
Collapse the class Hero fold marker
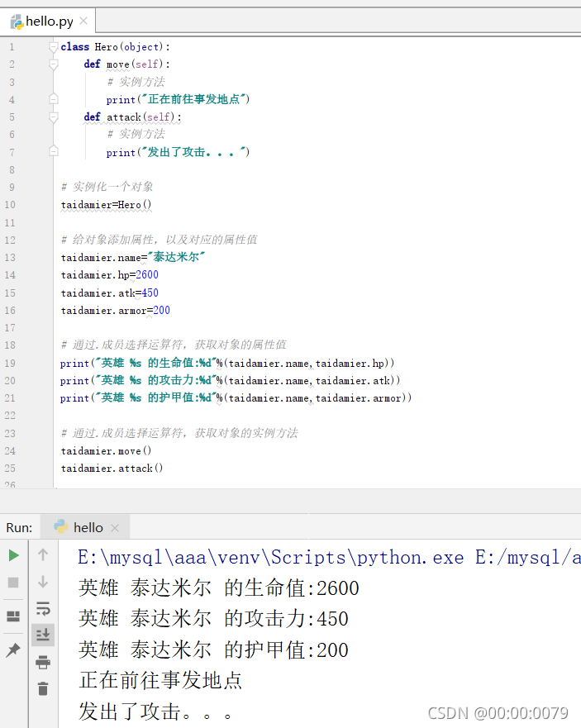54,47
